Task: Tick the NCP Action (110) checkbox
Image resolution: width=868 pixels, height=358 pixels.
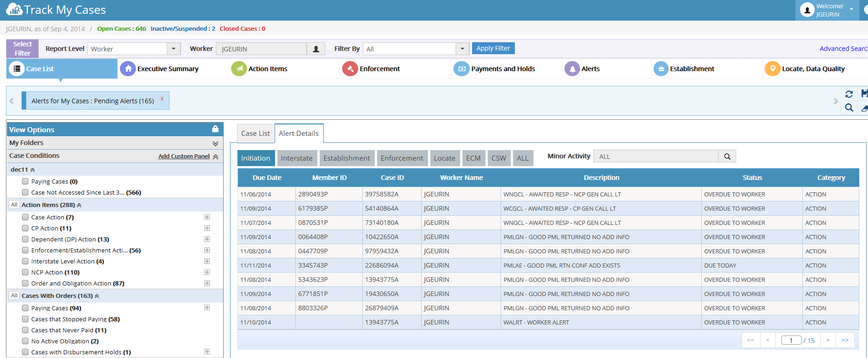Action: [25, 272]
